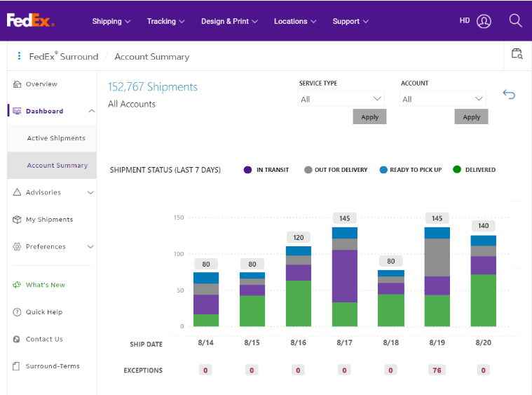
Task: Click the 8/20 bar's green Delivered segment
Action: click(x=483, y=300)
